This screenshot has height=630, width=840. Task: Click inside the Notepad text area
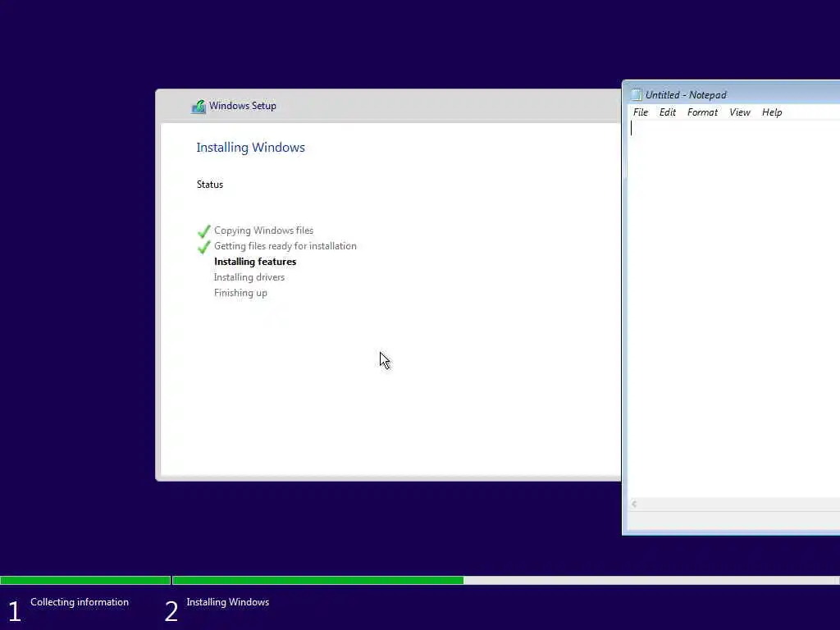[733, 309]
